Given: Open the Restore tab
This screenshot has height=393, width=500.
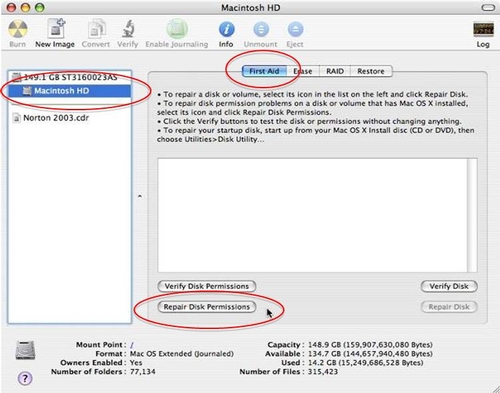Looking at the screenshot, I should [x=371, y=71].
